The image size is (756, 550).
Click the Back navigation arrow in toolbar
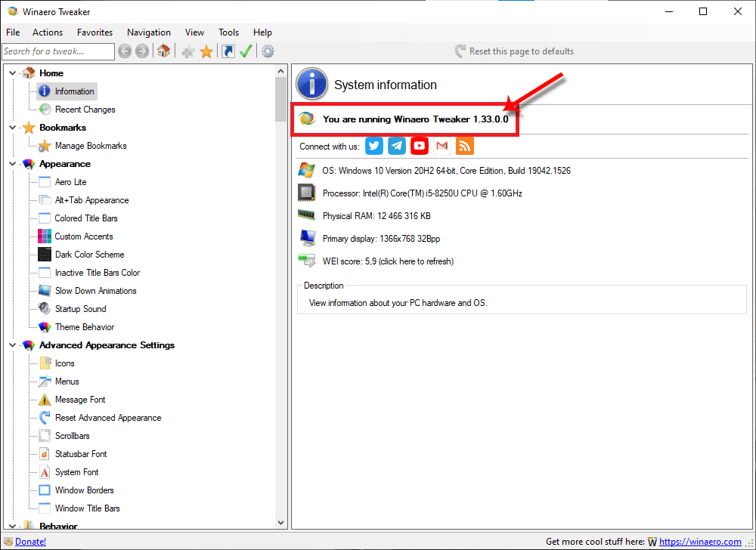point(125,51)
